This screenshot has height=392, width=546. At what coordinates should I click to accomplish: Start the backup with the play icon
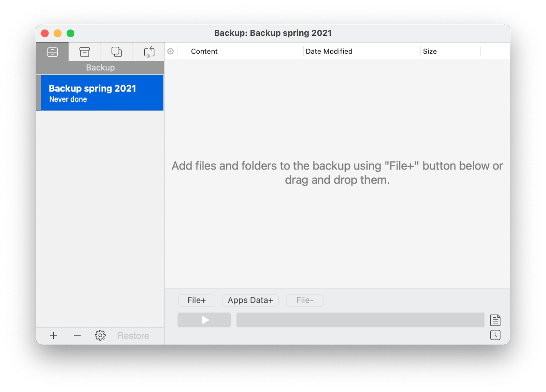(x=204, y=320)
